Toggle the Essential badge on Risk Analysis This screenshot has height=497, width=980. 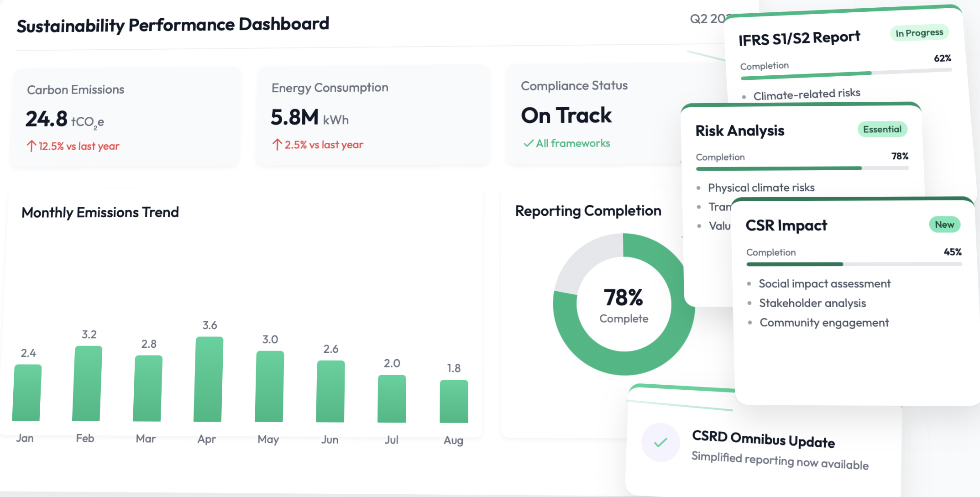[x=882, y=129]
